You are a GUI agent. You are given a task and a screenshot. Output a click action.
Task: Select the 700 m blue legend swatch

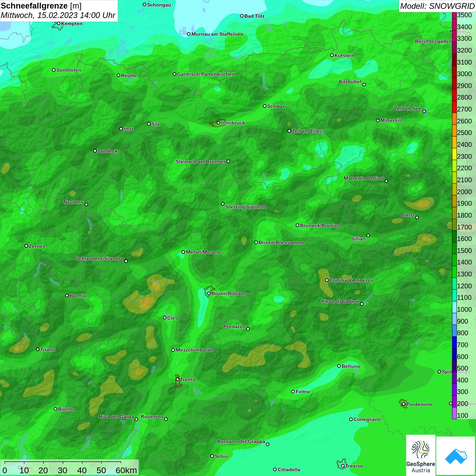[454, 342]
